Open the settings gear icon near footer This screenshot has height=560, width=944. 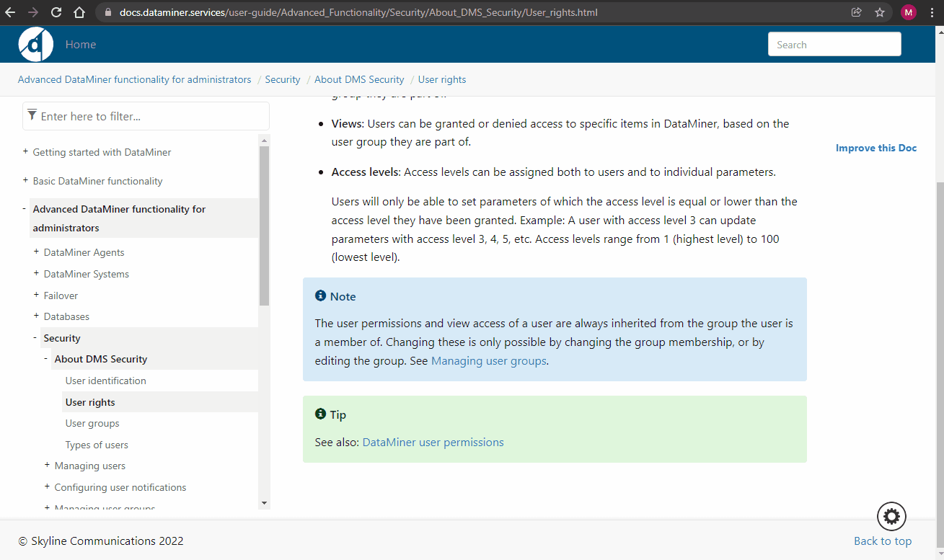click(x=891, y=516)
